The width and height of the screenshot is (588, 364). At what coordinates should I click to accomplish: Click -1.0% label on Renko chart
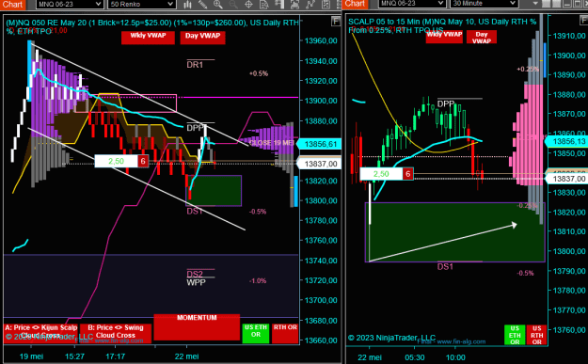(258, 281)
